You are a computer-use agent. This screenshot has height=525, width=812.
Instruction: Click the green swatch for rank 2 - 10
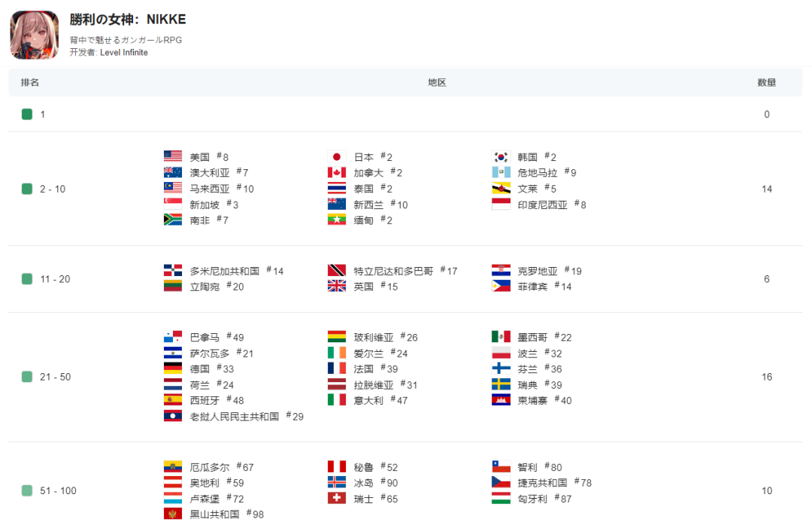tap(27, 189)
